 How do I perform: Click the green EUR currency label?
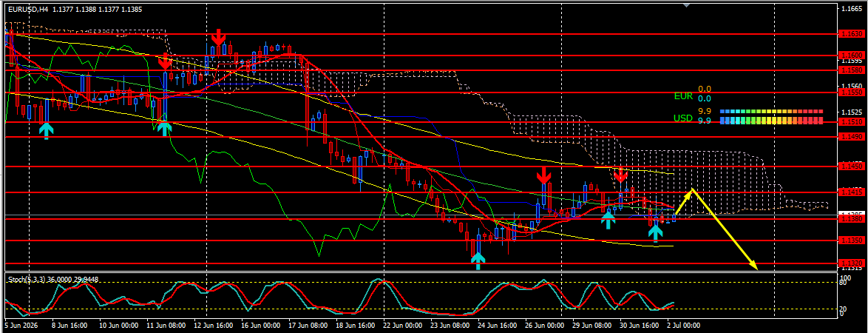pos(683,96)
